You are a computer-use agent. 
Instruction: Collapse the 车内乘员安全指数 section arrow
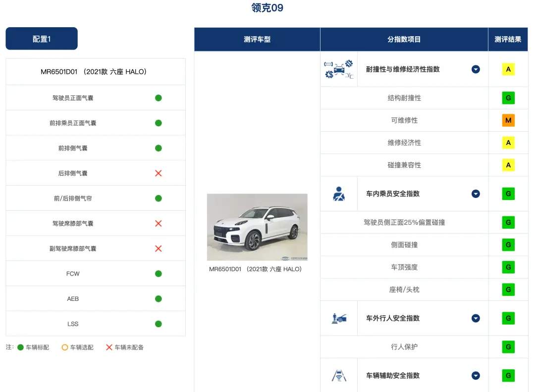(x=476, y=194)
